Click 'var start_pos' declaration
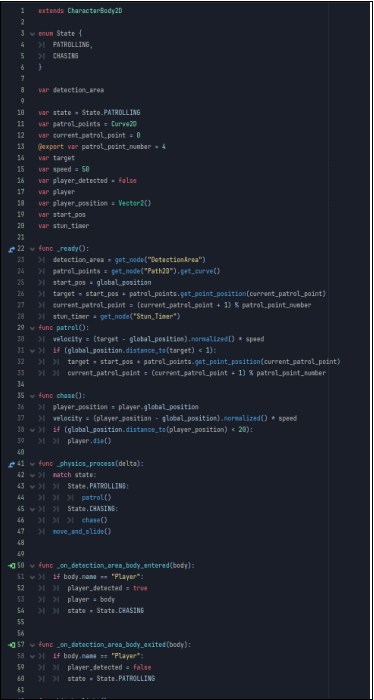 (x=62, y=215)
